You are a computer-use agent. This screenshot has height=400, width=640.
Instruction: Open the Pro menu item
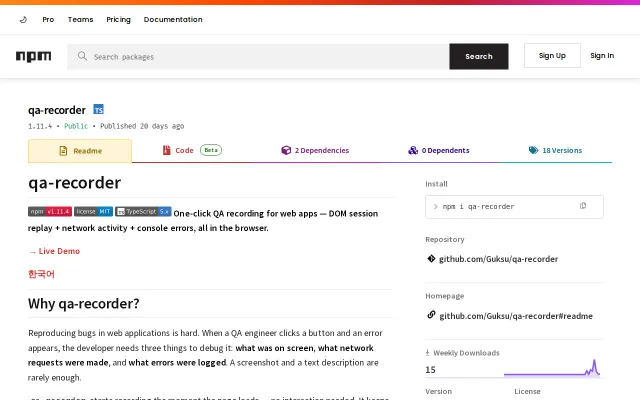[x=48, y=20]
